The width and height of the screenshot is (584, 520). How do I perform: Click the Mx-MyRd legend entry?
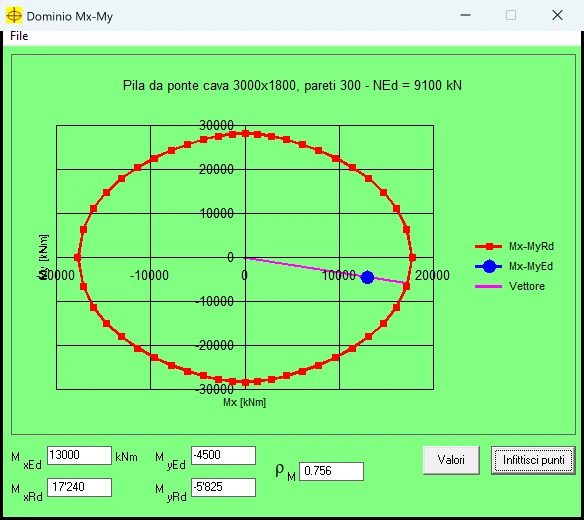click(514, 246)
